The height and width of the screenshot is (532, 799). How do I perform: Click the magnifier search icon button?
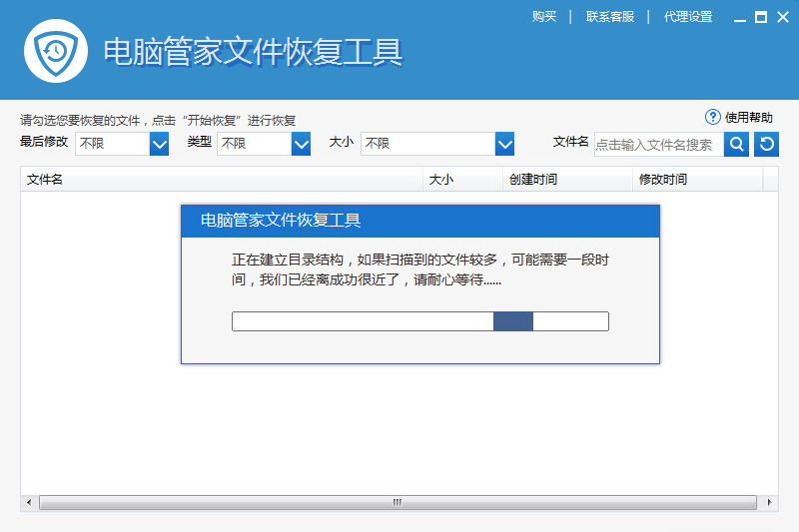(x=736, y=144)
